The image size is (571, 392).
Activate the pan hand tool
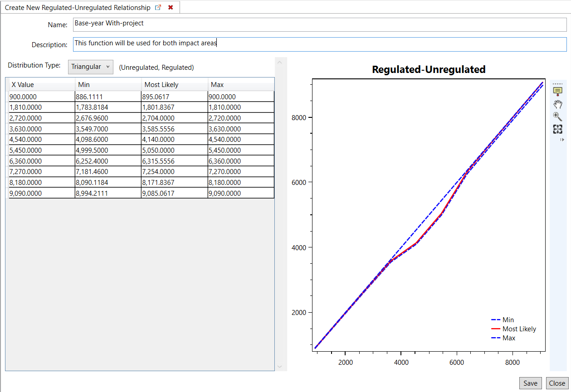[557, 104]
